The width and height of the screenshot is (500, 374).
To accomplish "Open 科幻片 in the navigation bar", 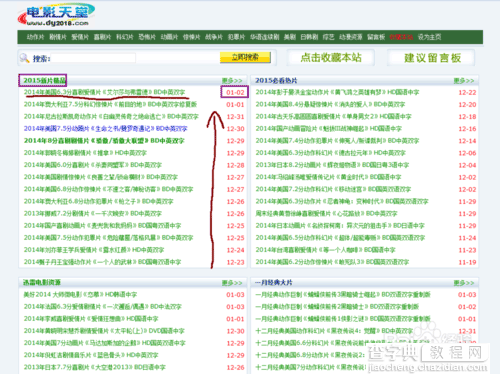I will tap(125, 37).
